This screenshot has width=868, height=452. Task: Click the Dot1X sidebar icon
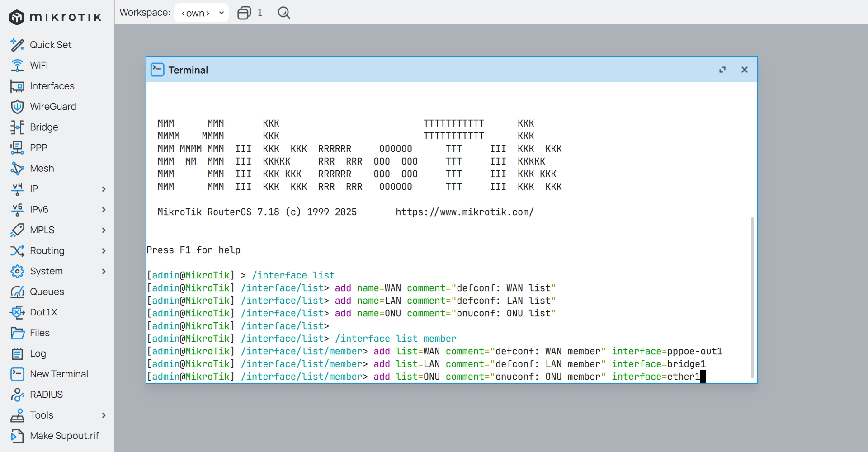pyautogui.click(x=17, y=312)
